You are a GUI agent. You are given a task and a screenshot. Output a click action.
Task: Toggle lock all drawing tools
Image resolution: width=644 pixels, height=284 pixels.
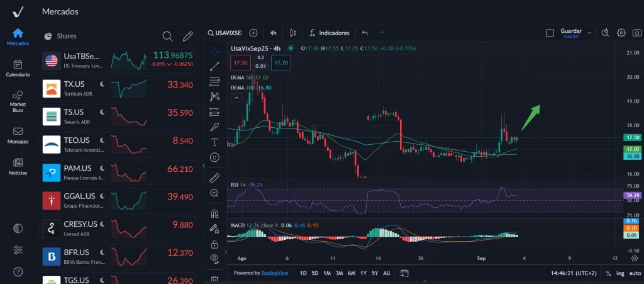click(214, 244)
